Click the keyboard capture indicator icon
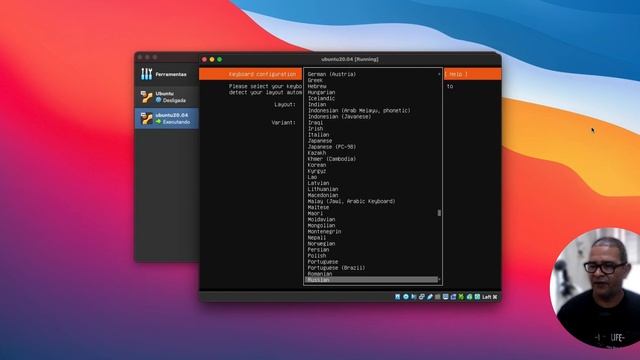 [x=477, y=297]
